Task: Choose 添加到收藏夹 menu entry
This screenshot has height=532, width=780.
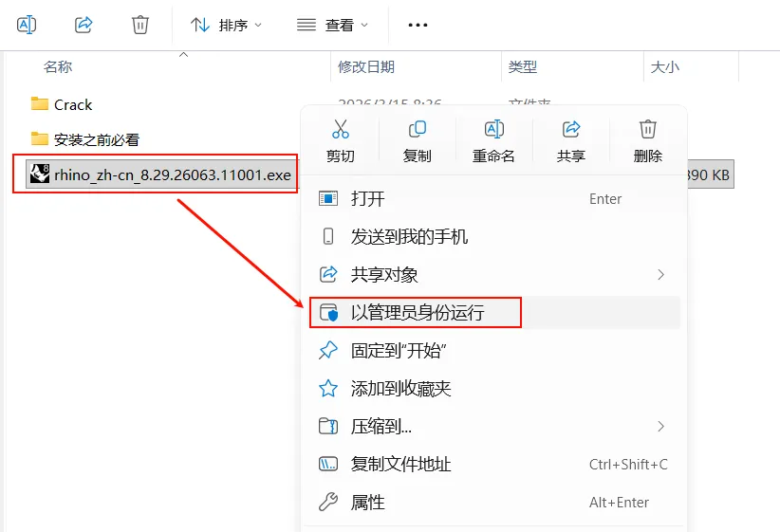Action: [x=494, y=388]
